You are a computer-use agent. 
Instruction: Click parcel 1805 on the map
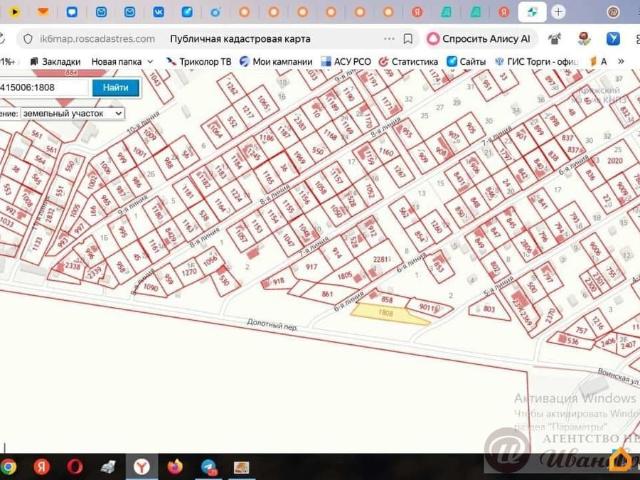(345, 276)
